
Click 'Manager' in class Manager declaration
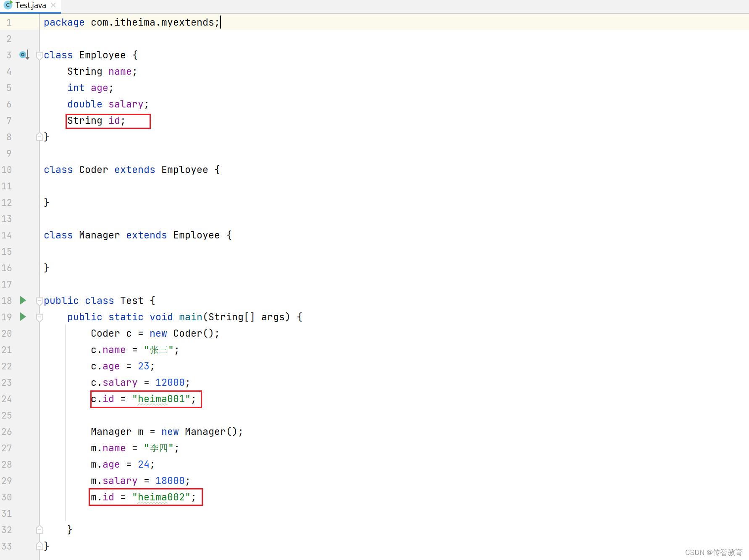coord(100,235)
